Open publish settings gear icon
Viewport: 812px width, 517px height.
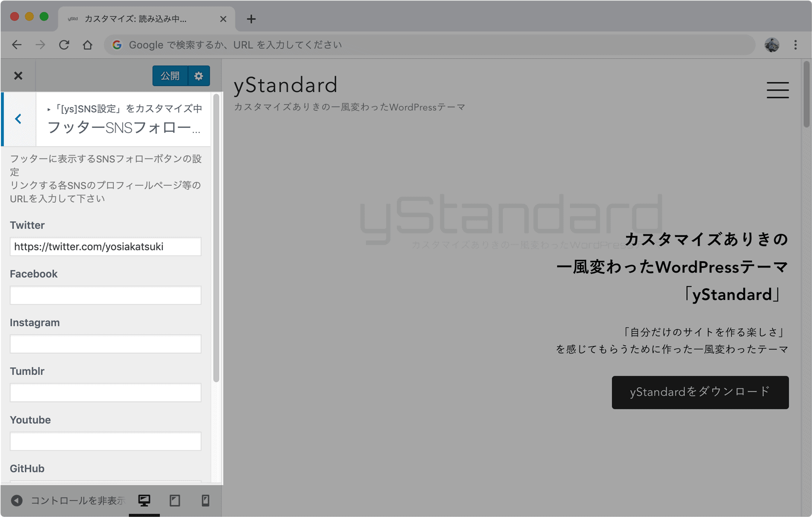tap(199, 76)
